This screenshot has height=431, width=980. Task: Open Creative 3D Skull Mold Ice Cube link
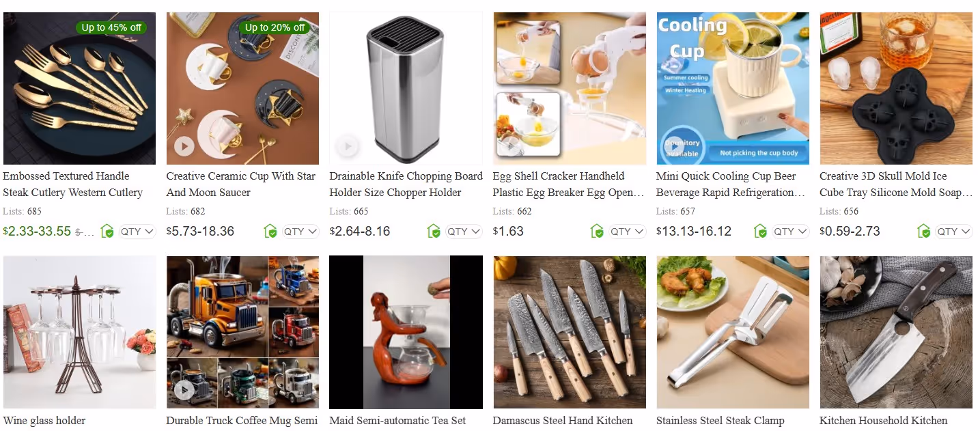pyautogui.click(x=896, y=184)
